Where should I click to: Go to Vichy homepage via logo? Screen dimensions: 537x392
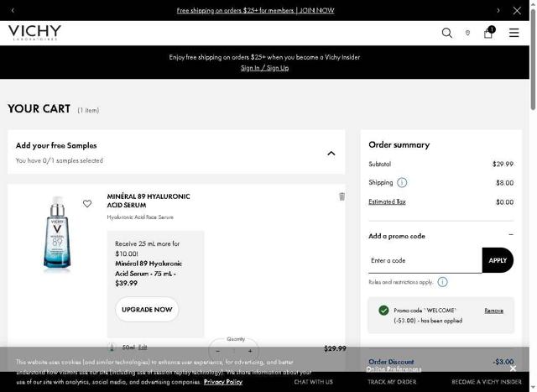point(34,33)
